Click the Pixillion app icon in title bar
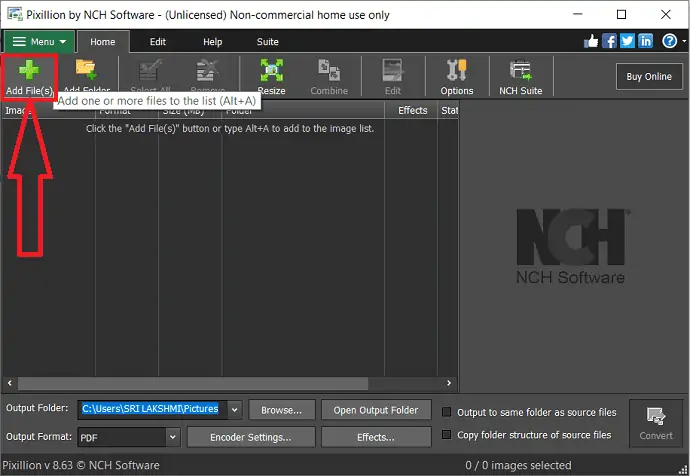Screen dimensions: 690x476 pos(15,14)
